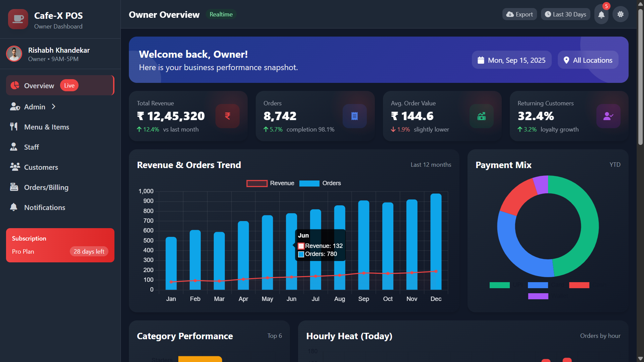
Task: Open Orders/Billing from the sidebar
Action: (x=46, y=188)
